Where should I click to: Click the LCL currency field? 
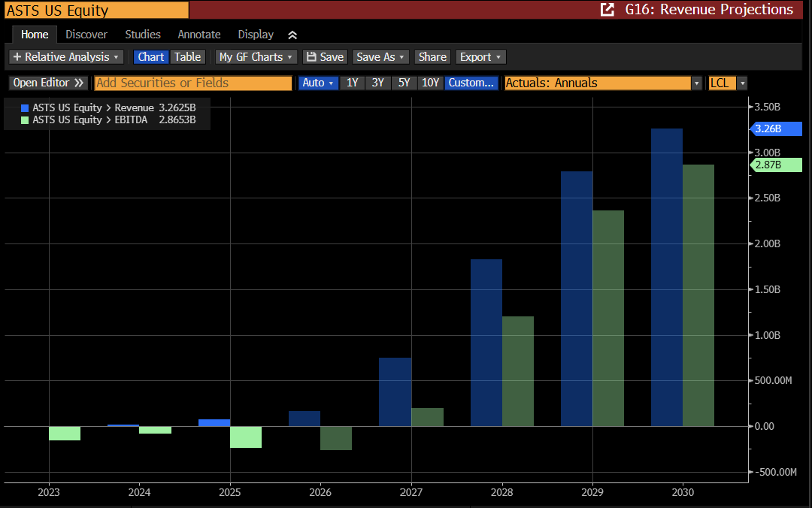(x=722, y=83)
